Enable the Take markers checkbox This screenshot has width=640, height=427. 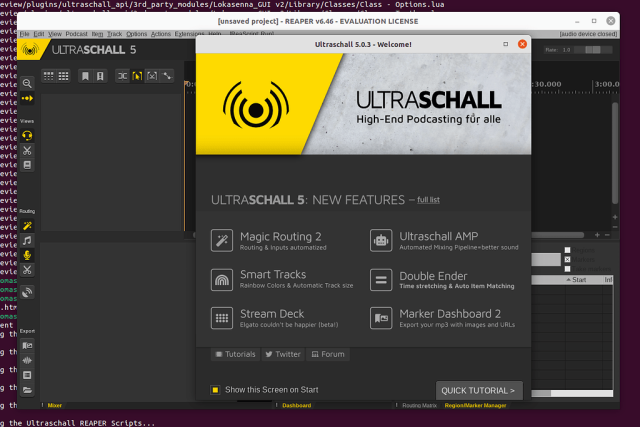(x=567, y=269)
